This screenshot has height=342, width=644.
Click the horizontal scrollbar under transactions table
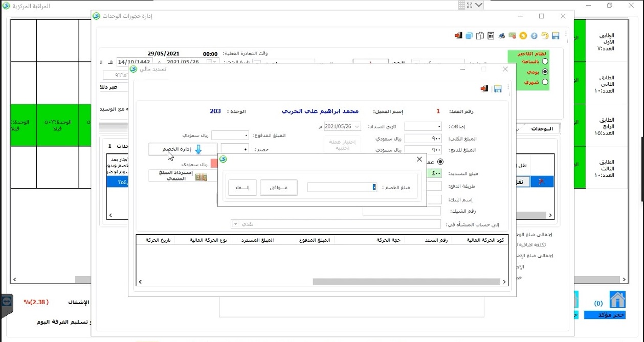(406, 282)
